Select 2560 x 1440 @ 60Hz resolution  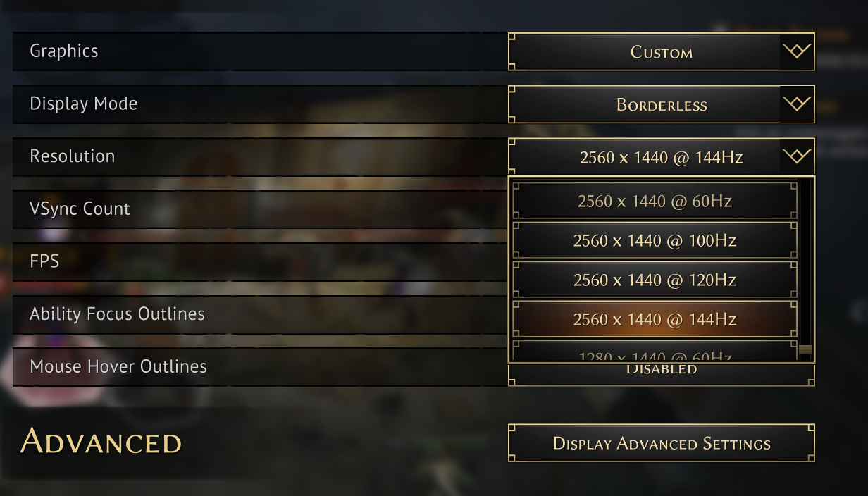(655, 201)
